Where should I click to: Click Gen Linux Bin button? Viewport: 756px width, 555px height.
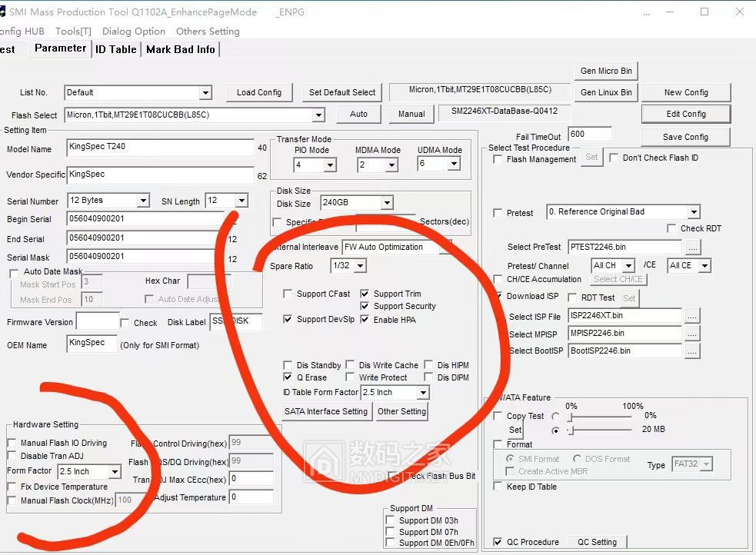coord(606,92)
